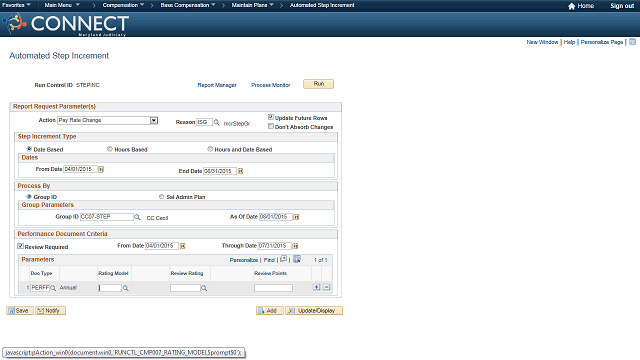The width and height of the screenshot is (640, 360).
Task: Open Personalize Page link
Action: coord(602,42)
